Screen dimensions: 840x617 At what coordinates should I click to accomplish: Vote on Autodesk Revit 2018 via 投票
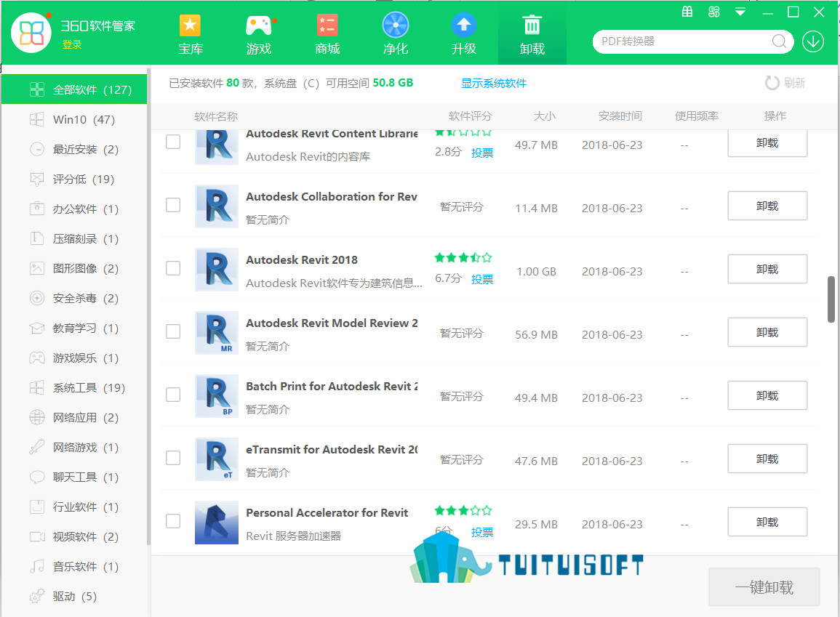pos(482,279)
